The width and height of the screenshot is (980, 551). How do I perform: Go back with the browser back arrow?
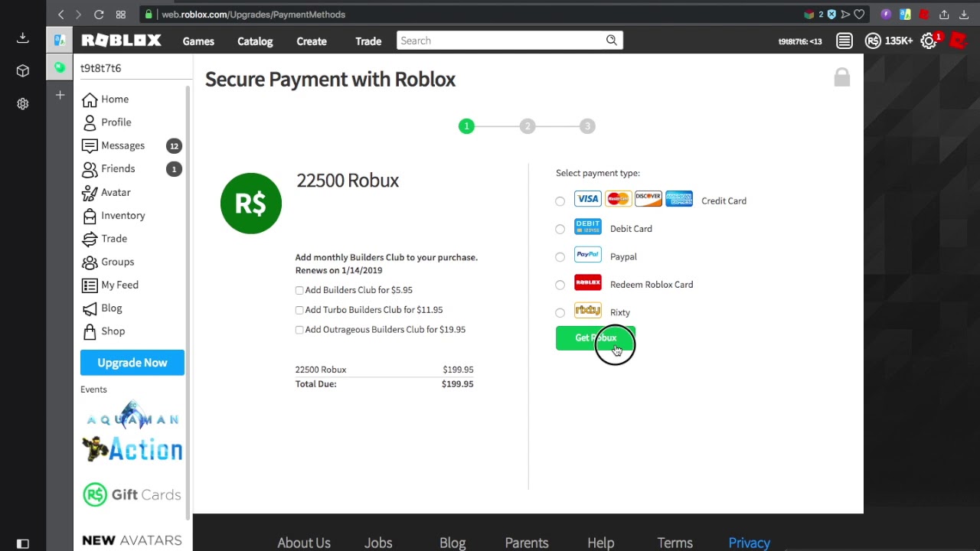(61, 15)
